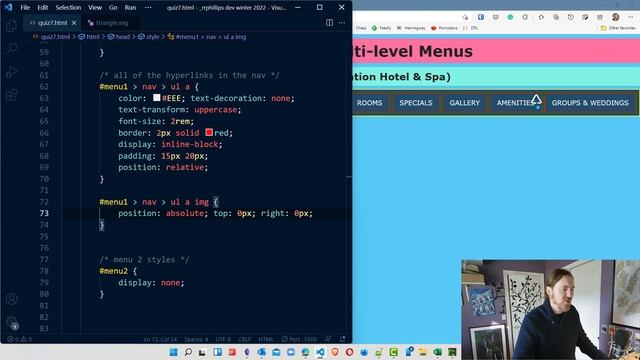This screenshot has width=640, height=360.
Task: Open the #EEE color swatch picker on line 63
Action: (x=157, y=98)
